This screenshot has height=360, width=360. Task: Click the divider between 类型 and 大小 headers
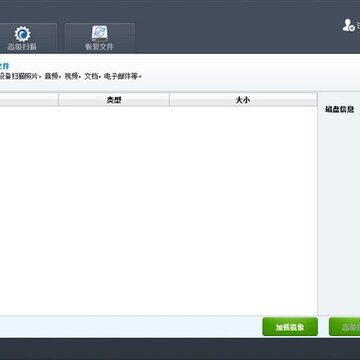click(169, 100)
